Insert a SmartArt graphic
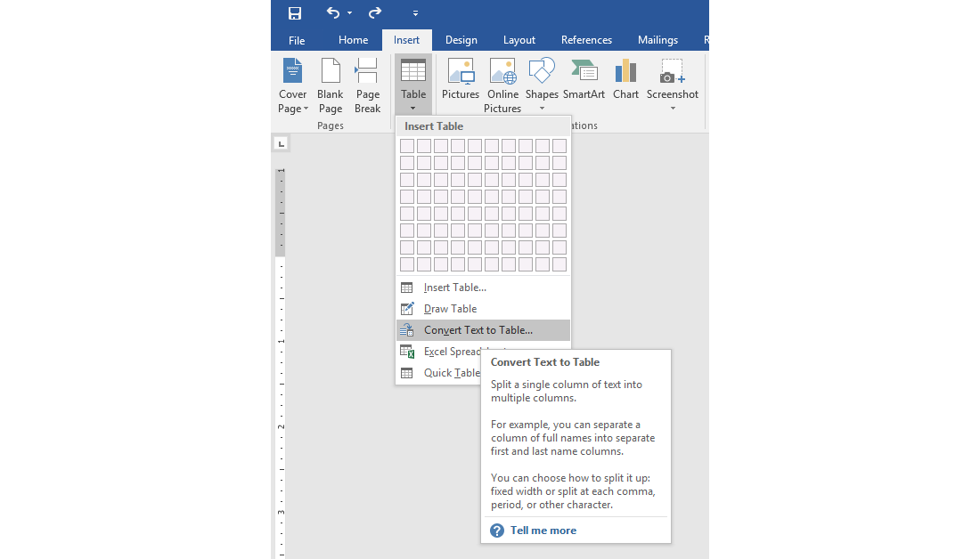This screenshot has width=980, height=559. 584,79
